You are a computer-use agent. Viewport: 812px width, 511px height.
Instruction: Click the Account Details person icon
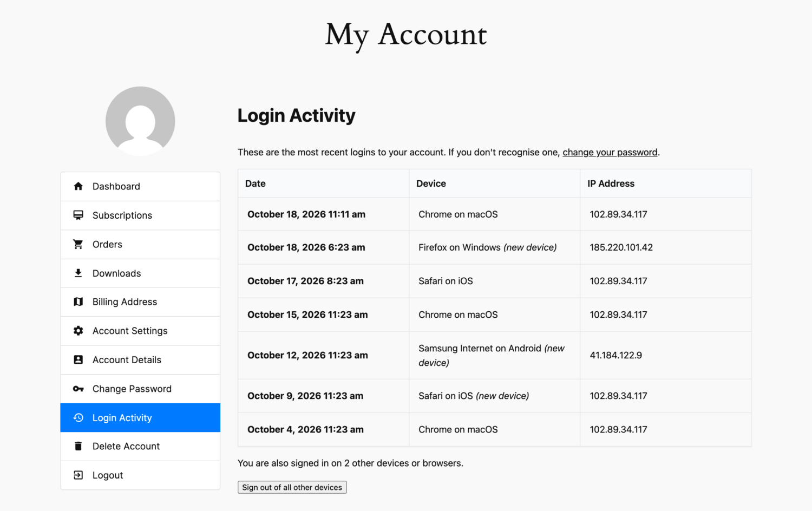[78, 360]
